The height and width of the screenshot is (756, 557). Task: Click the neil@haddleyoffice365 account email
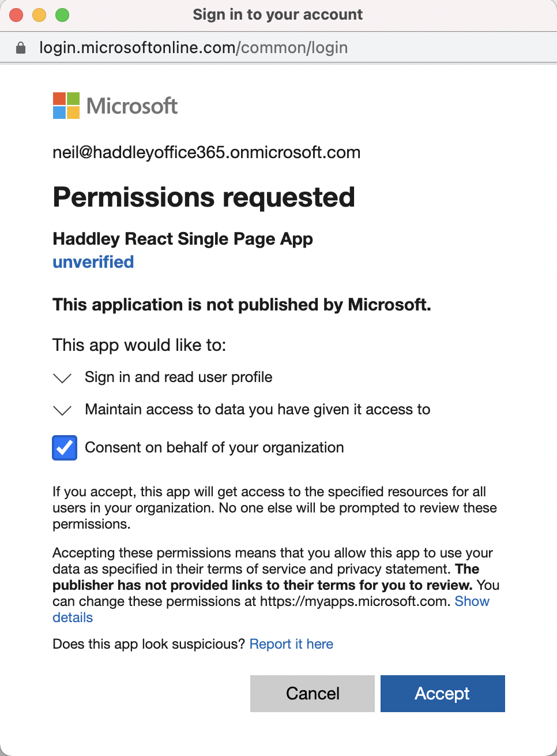click(x=206, y=152)
